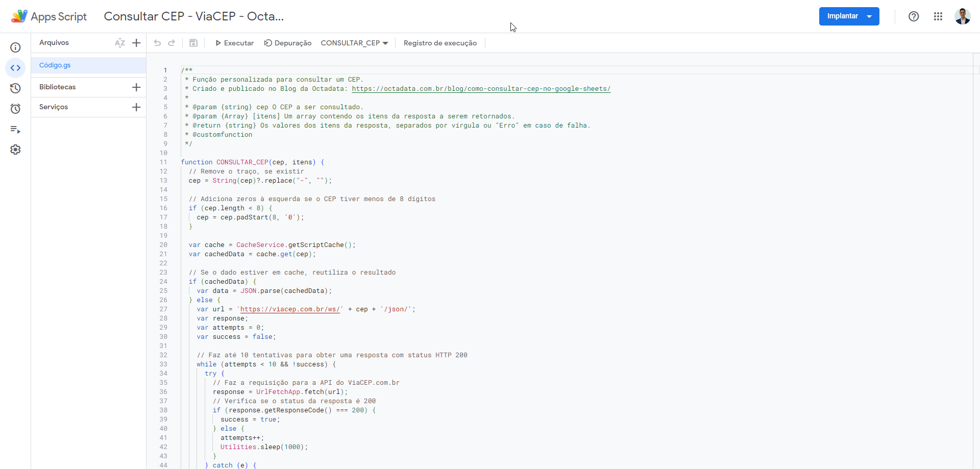Open the CONSULTAR_CEP function selector
Screen dimensions: 980x469
click(354, 43)
